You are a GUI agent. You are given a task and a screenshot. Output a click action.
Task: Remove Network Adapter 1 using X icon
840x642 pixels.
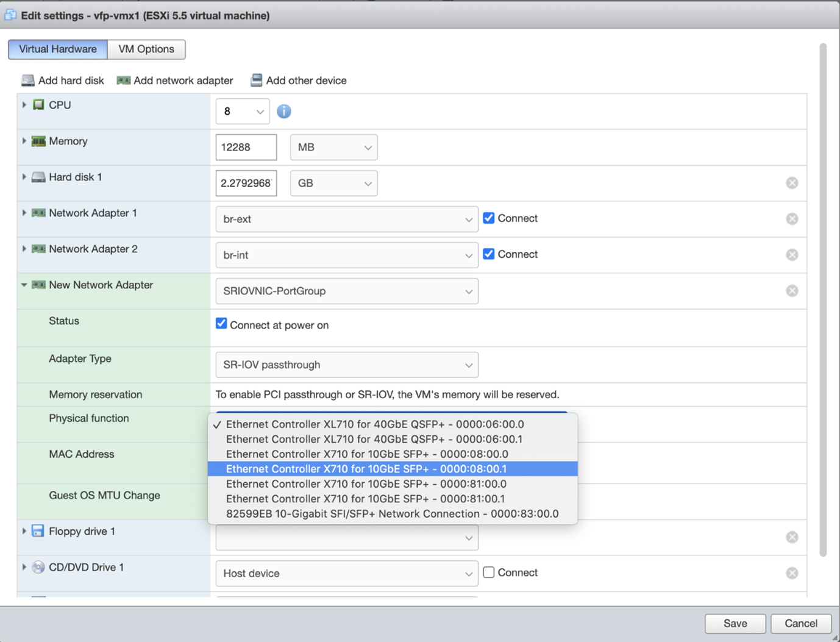click(x=792, y=219)
